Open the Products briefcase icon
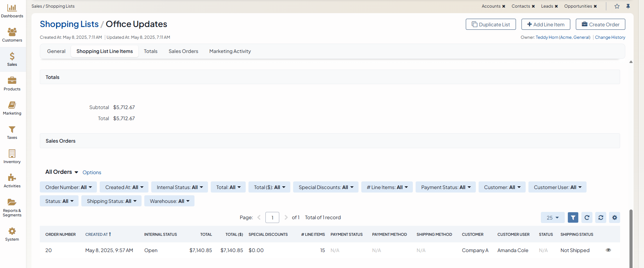 pyautogui.click(x=12, y=81)
